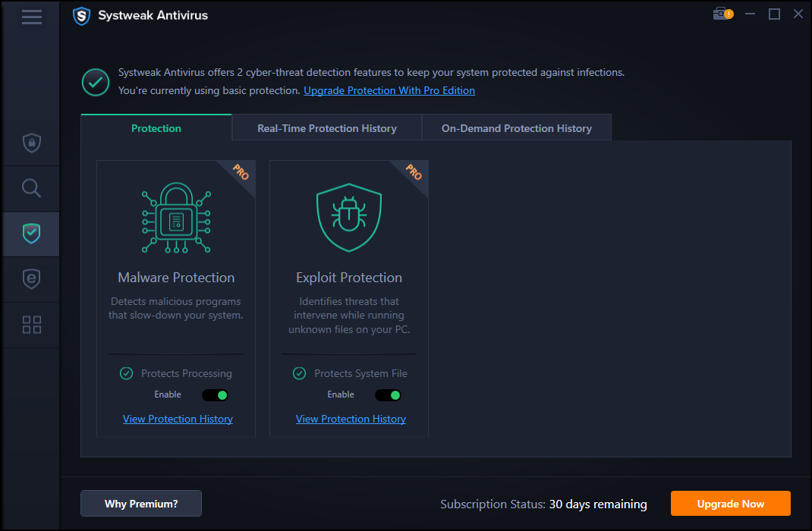Click the PRO badge on Malware Protection
This screenshot has height=531, width=812.
click(x=241, y=172)
